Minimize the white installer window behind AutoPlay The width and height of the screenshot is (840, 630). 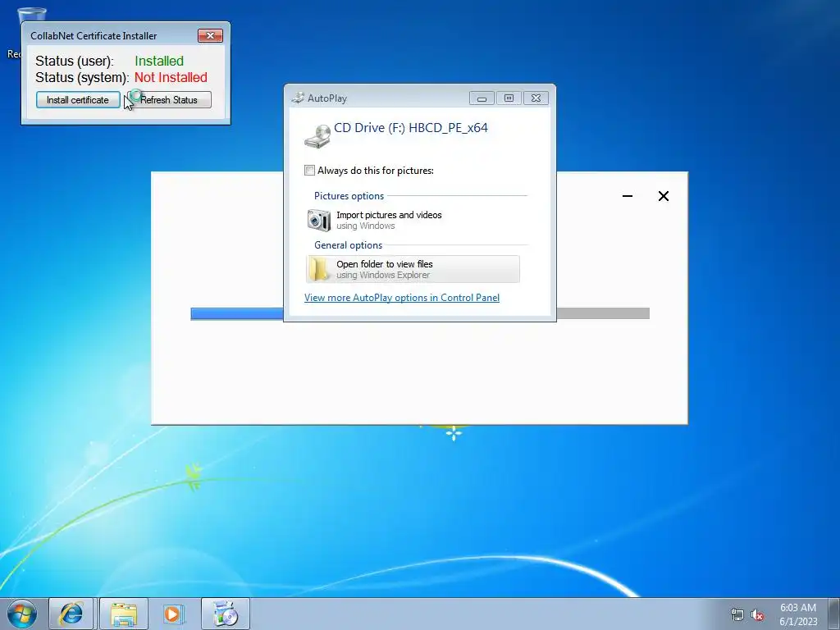point(628,196)
